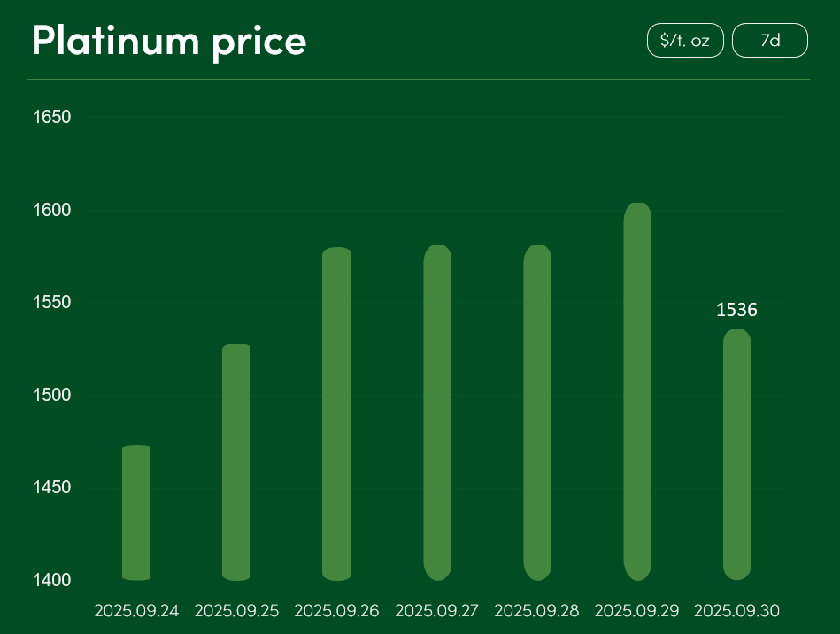Click the 1400 baseline axis label

(x=52, y=580)
